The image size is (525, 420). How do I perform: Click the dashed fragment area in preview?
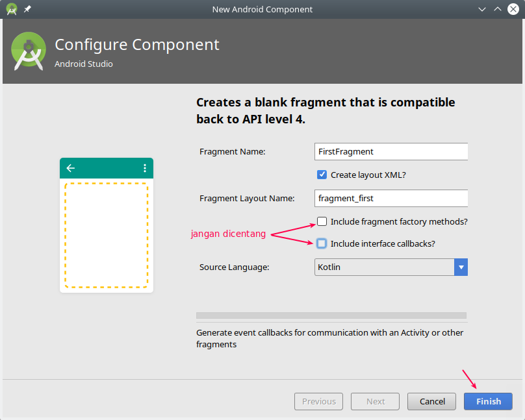pos(107,235)
